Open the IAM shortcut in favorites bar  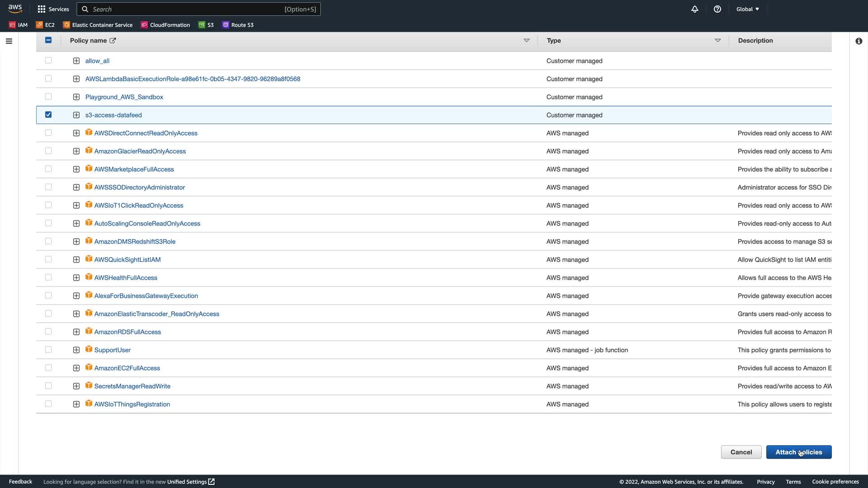[18, 25]
